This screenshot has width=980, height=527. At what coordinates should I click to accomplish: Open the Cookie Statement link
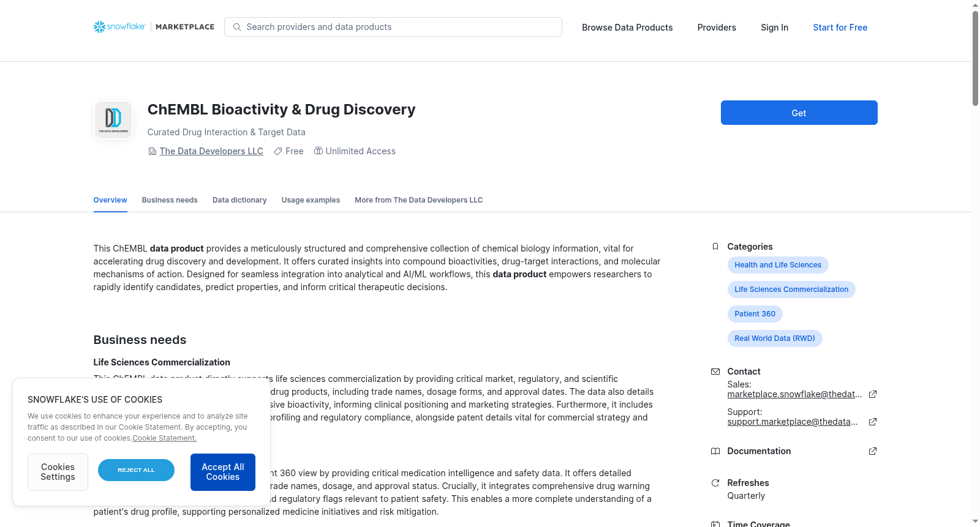164,438
